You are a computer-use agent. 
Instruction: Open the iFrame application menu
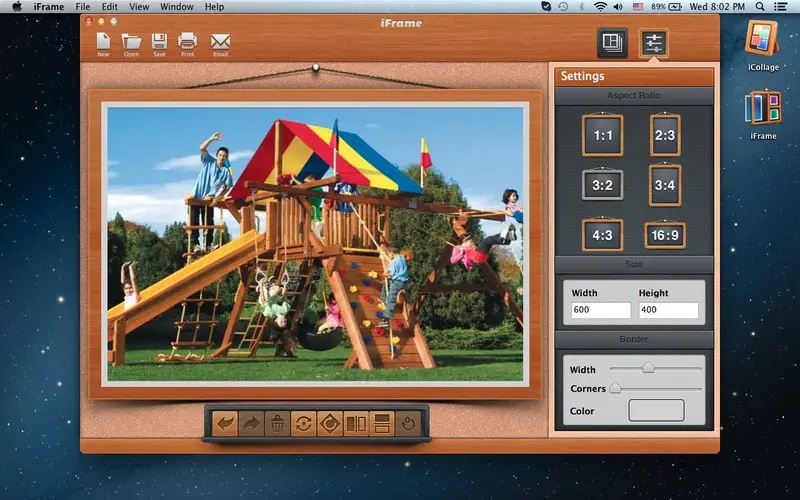click(x=49, y=7)
